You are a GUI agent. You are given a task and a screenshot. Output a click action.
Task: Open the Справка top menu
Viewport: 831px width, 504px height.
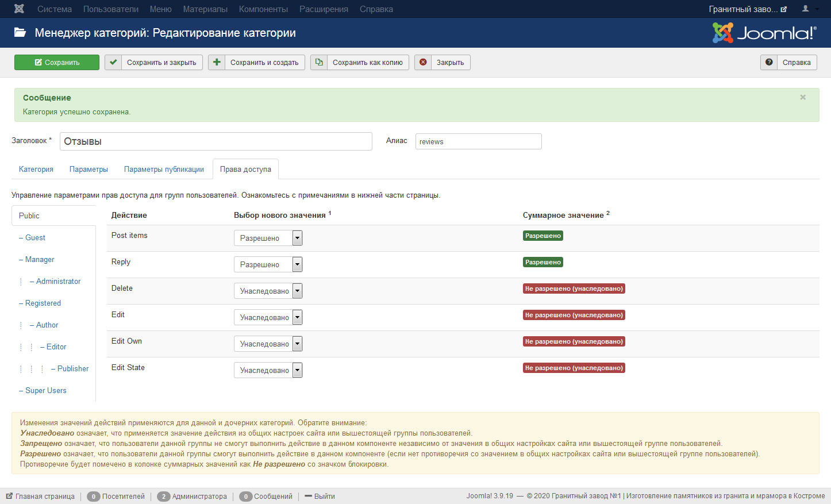click(376, 9)
